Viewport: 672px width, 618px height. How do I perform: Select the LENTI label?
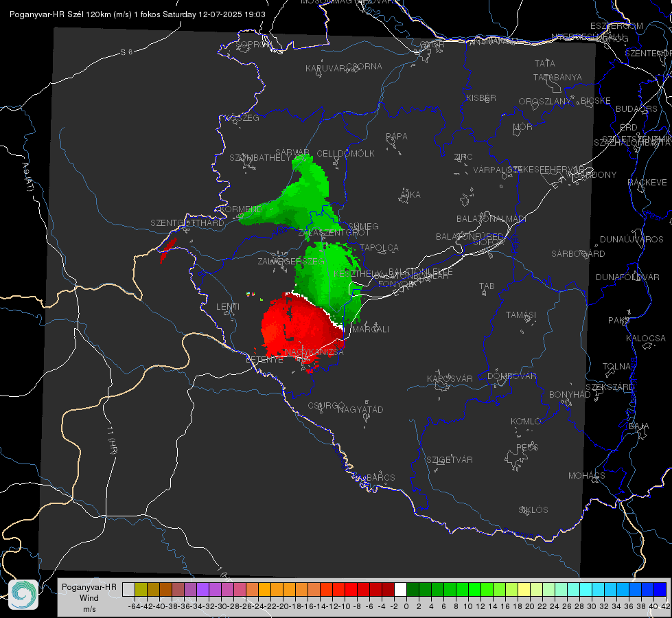click(228, 307)
